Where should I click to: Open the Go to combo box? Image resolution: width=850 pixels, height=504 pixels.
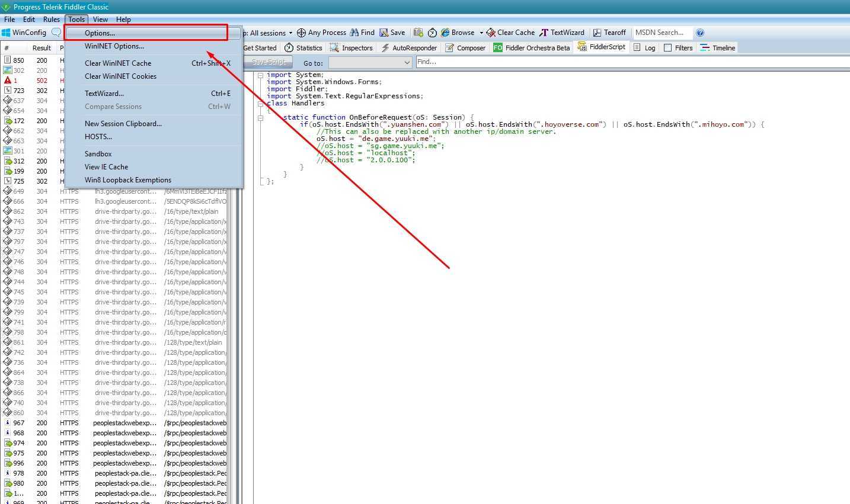(x=370, y=62)
